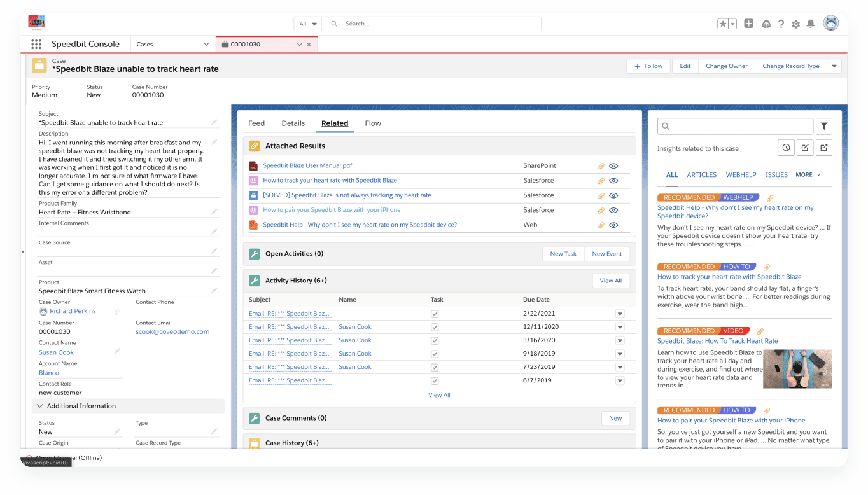Click the create article pencil icon in Insights panel

pos(805,148)
